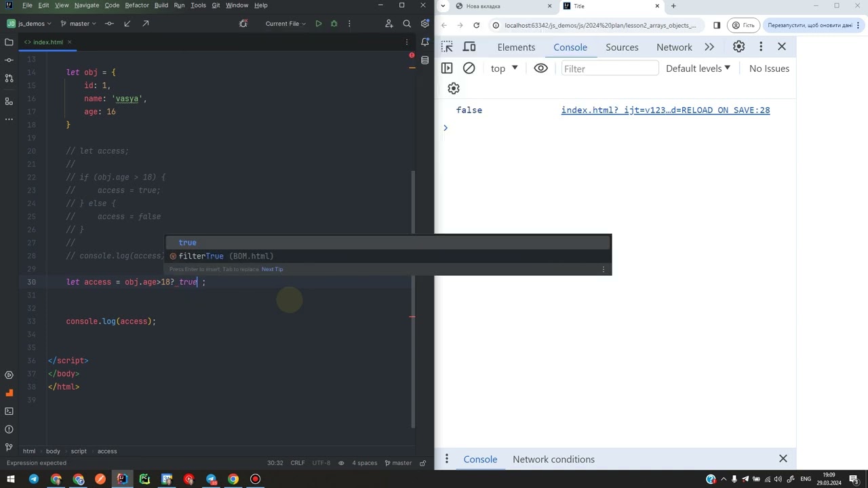
Task: Select filterTrue completion suggestion
Action: click(388, 256)
